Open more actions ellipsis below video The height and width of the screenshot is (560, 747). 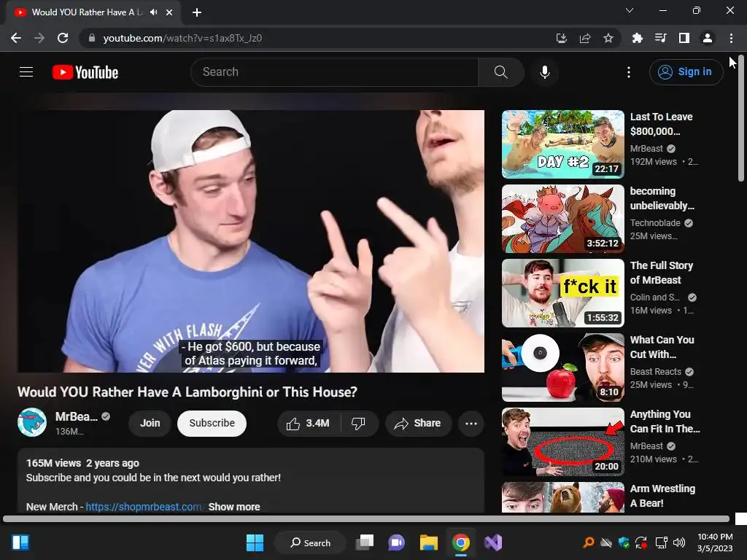pyautogui.click(x=471, y=424)
